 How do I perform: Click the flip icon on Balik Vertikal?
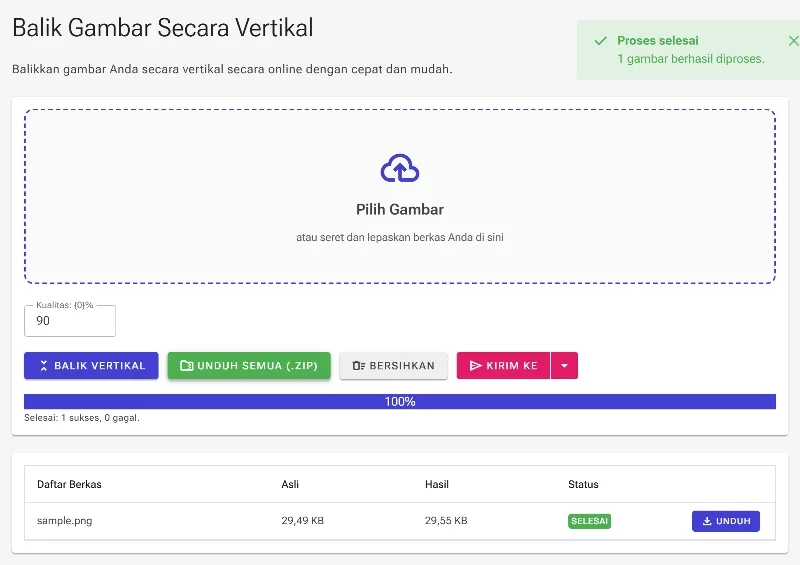tap(44, 365)
